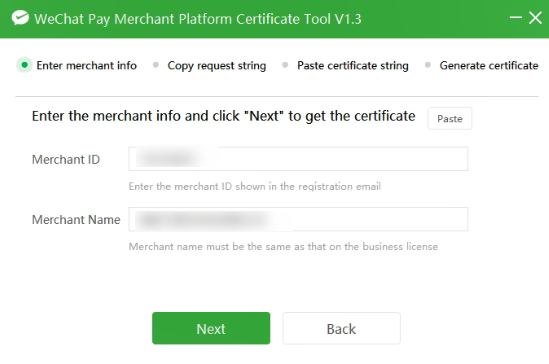Click the Paste button
This screenshot has height=364, width=549.
click(450, 119)
